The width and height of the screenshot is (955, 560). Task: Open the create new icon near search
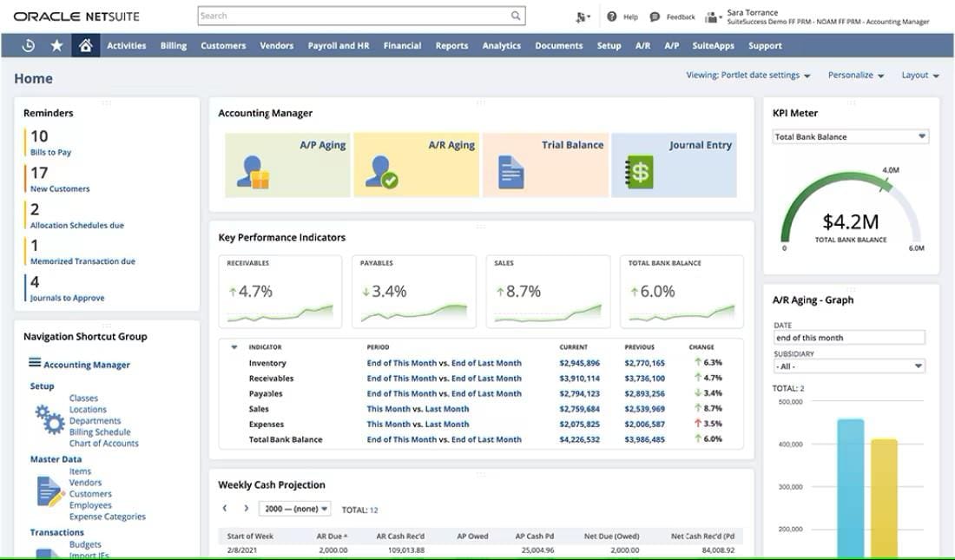pyautogui.click(x=583, y=17)
